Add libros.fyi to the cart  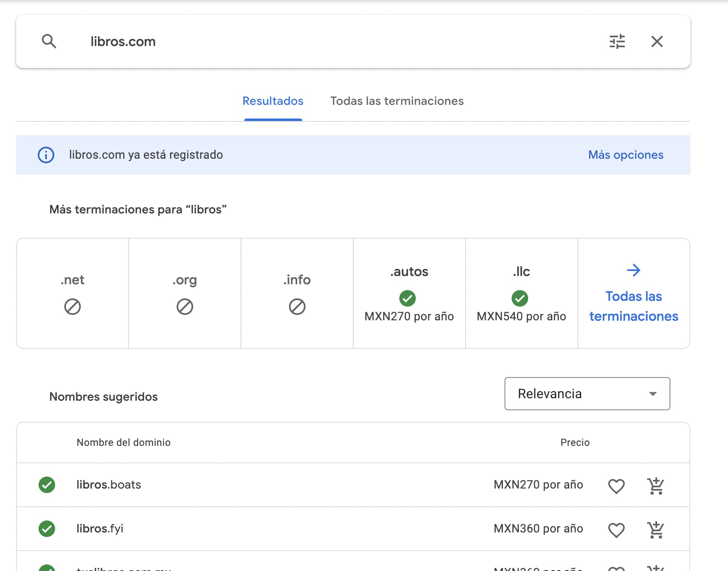coord(655,529)
